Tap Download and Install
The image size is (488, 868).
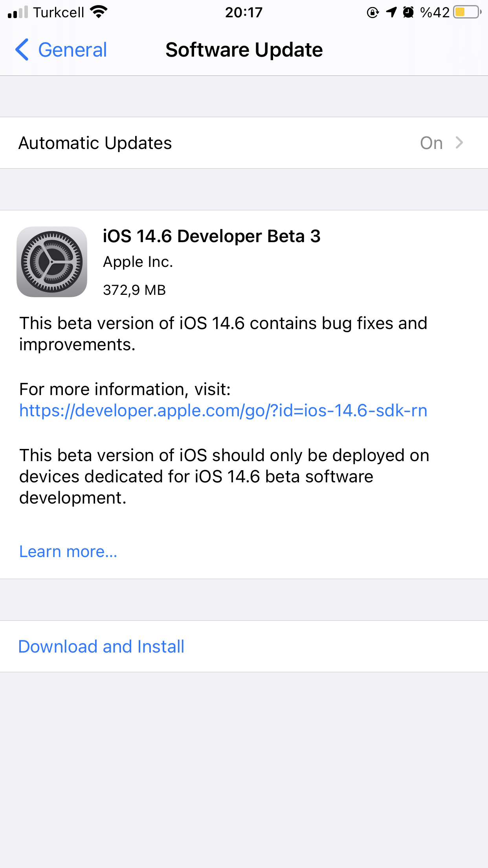101,647
